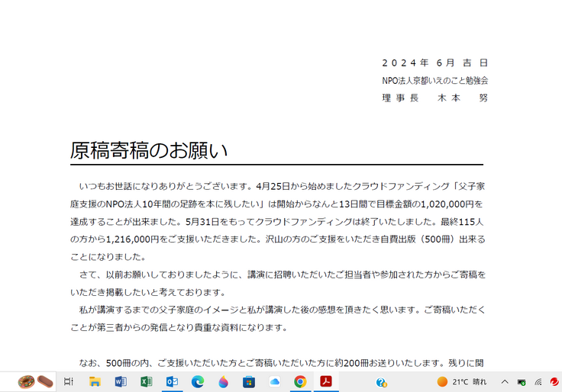Open the 21°C weather widget
Screen dimensions: 562x392
[x=462, y=381]
